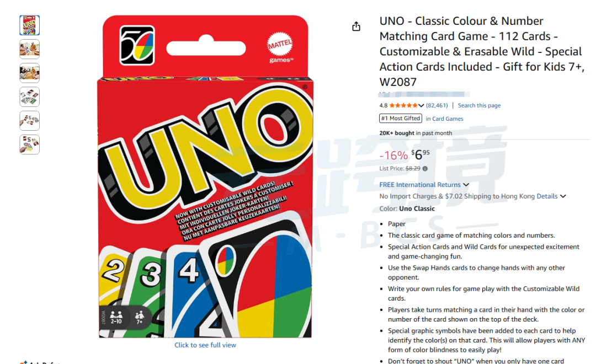This screenshot has width=596, height=364.
Task: Open the 82,461 customer reviews link
Action: (437, 106)
